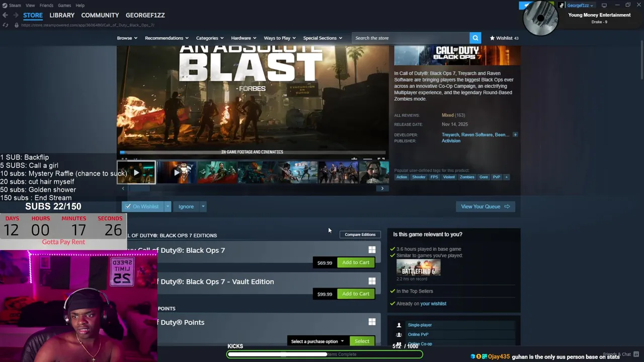The width and height of the screenshot is (644, 362).
Task: Open the 'your wishlist' link
Action: (x=433, y=304)
